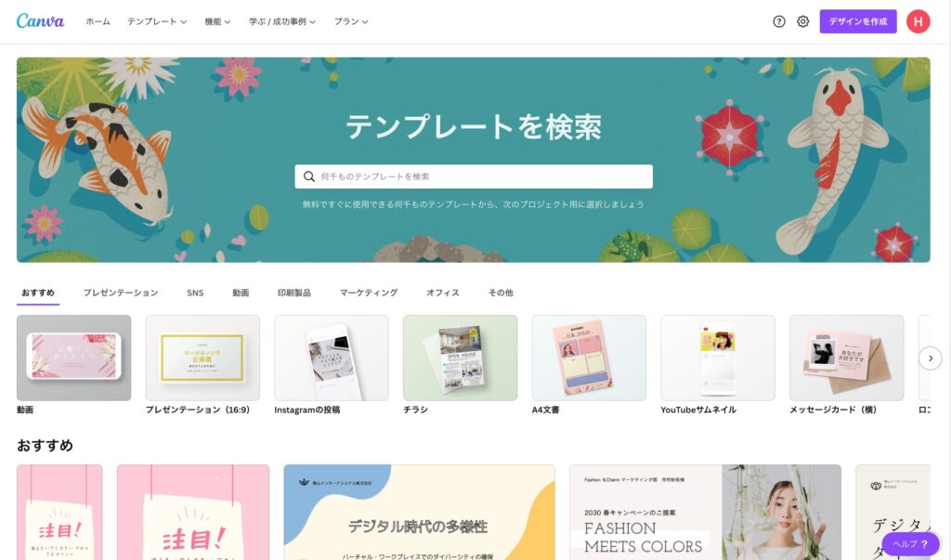951x560 pixels.
Task: Focus the template search input field
Action: click(x=474, y=176)
